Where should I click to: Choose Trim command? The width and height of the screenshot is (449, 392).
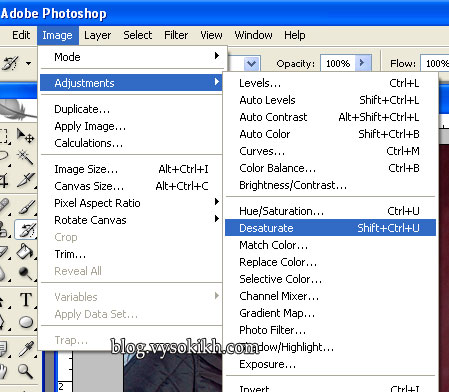131,254
